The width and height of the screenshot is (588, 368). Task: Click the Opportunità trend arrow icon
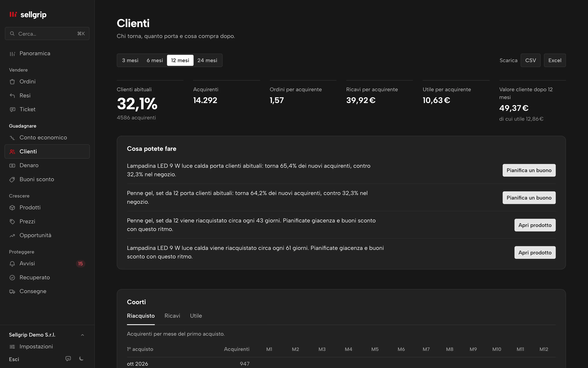tap(12, 236)
